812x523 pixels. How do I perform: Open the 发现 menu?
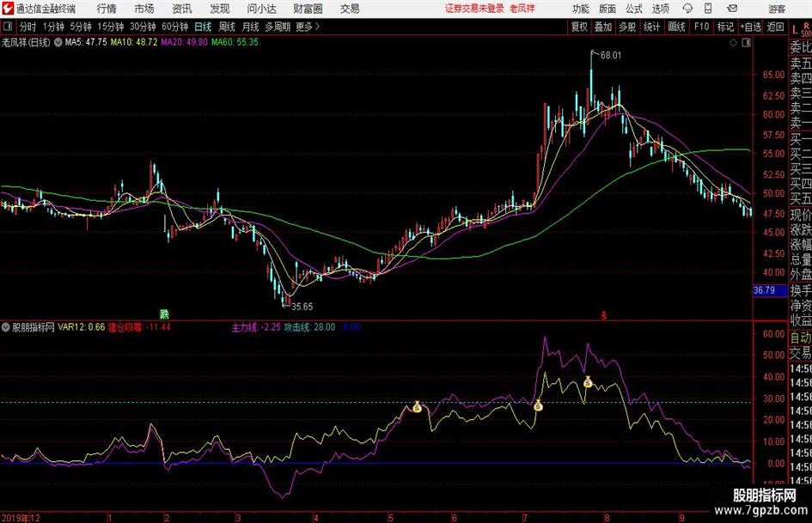220,9
